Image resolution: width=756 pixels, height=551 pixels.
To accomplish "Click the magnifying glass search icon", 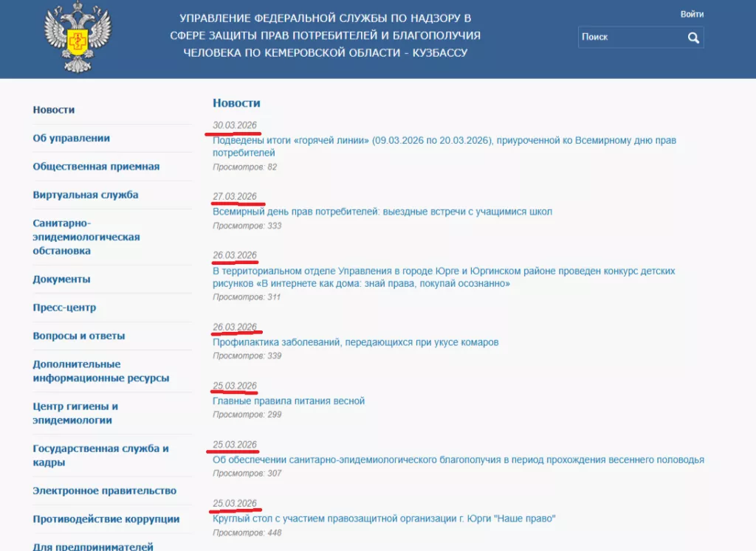I will (693, 38).
